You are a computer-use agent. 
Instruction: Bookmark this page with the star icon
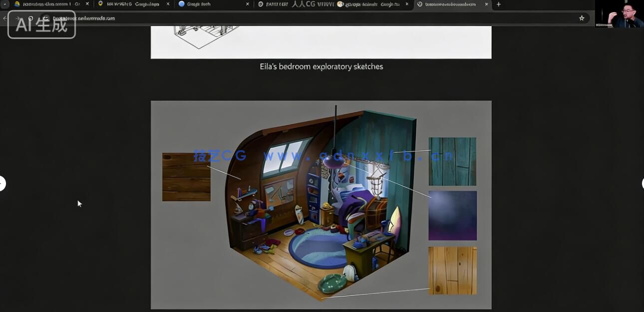click(582, 18)
